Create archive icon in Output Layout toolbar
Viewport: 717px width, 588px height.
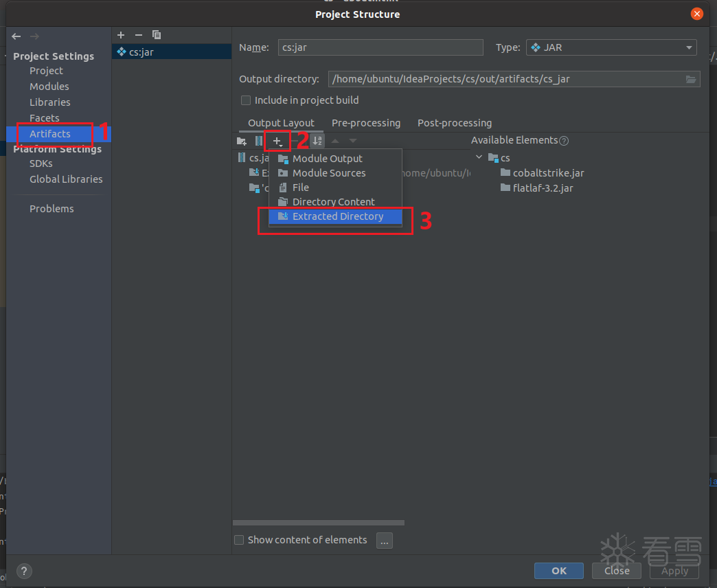pos(258,141)
